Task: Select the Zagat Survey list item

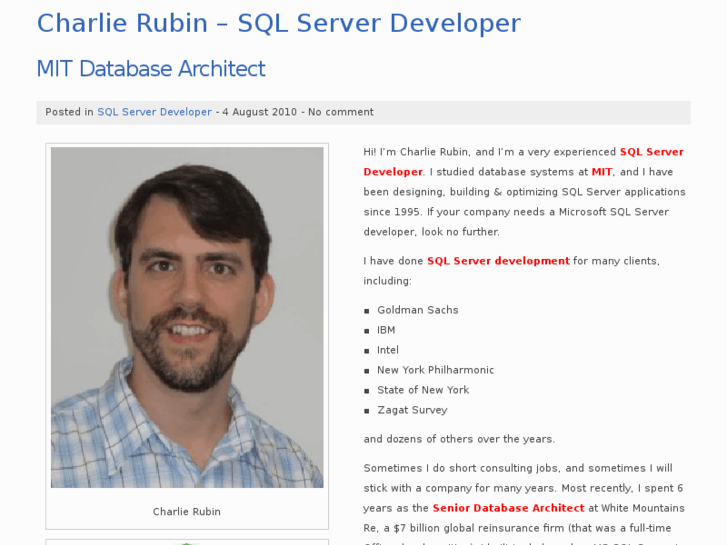Action: tap(412, 410)
